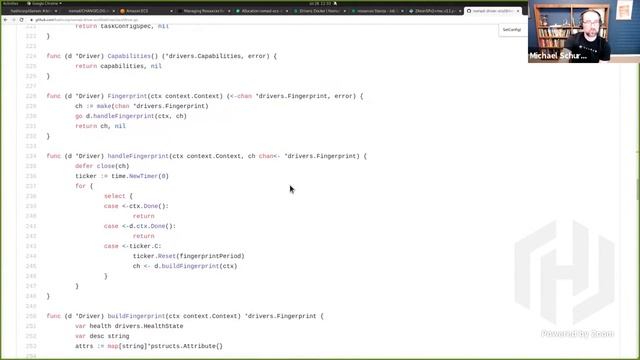Open the Amazon ECS tab
The image size is (640, 360).
[146, 11]
